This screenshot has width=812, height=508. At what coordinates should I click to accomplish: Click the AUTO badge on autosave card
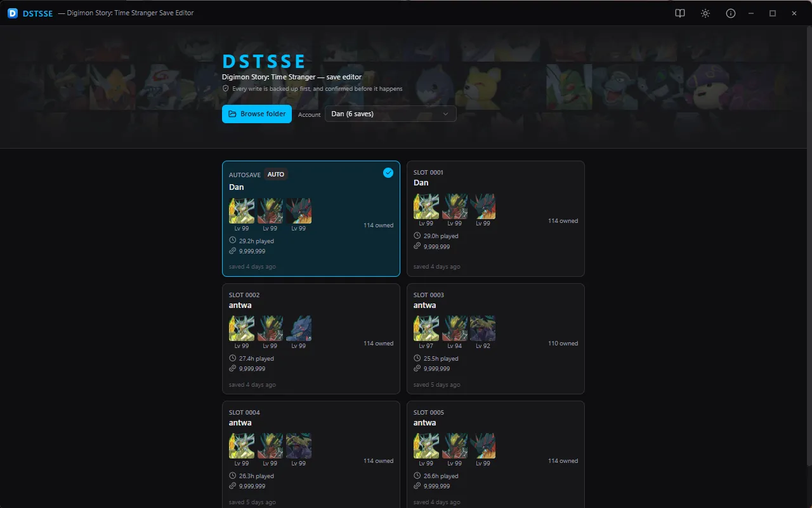pyautogui.click(x=276, y=175)
